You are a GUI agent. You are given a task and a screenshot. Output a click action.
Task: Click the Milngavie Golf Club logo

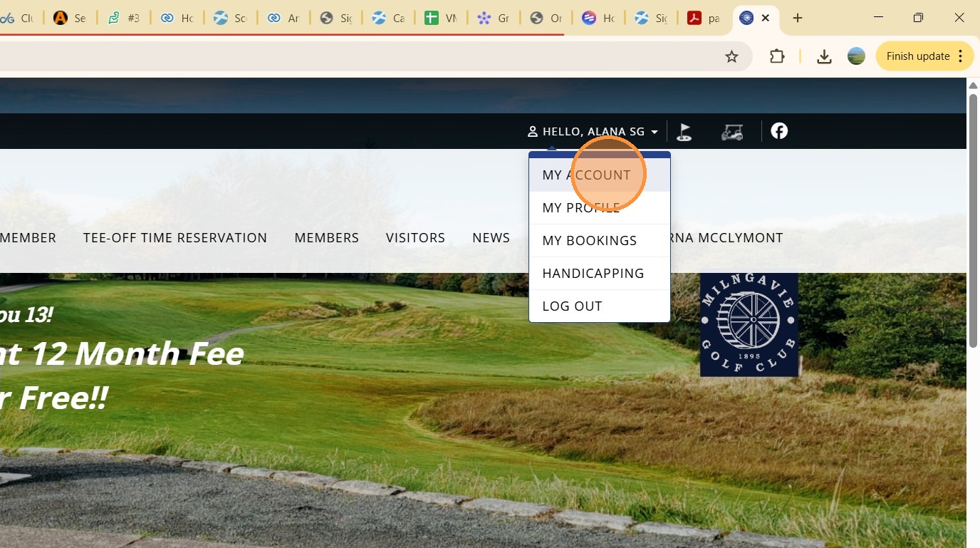[749, 324]
